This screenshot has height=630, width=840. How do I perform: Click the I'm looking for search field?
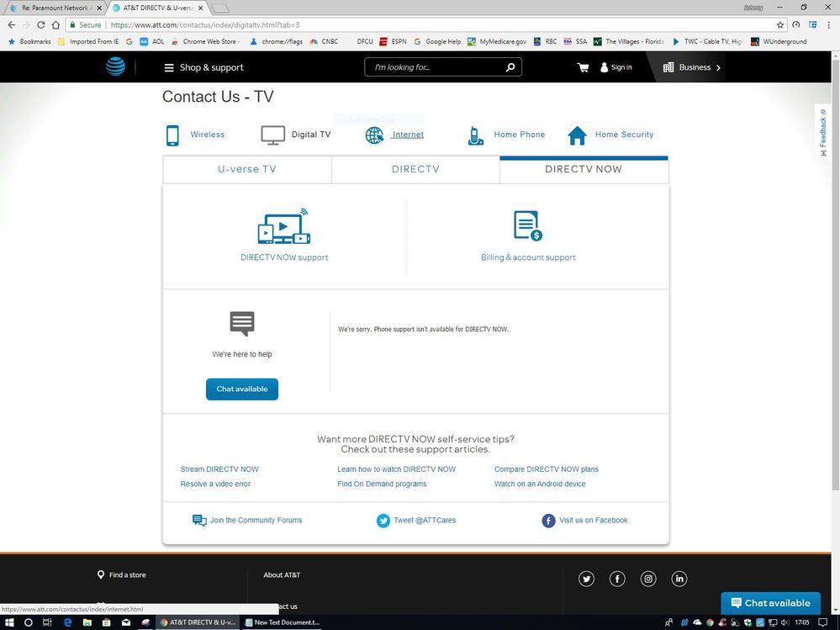tap(436, 67)
